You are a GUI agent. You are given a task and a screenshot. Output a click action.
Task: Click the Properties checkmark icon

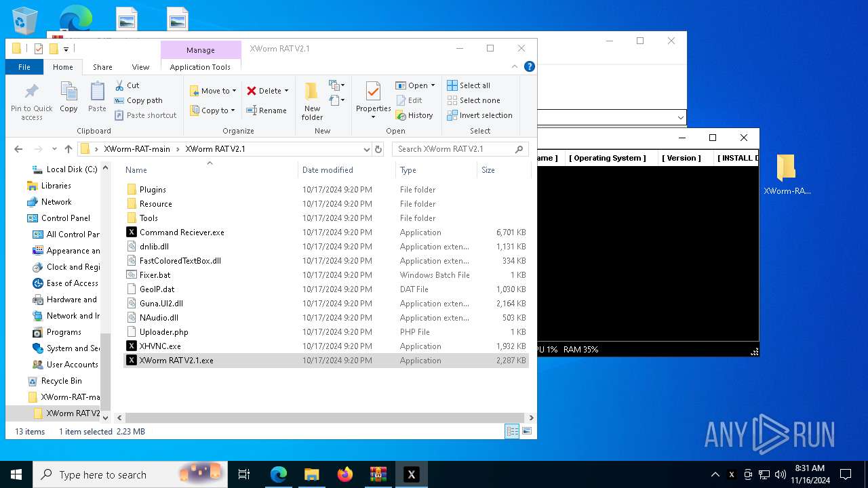point(373,91)
